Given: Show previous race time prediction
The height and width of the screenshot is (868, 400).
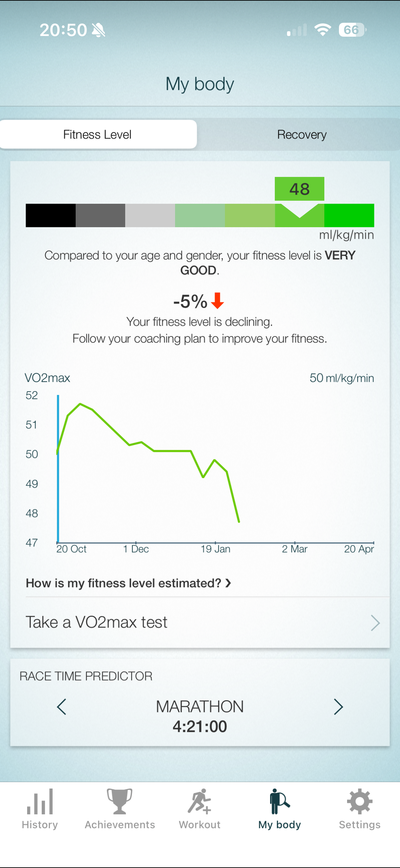Looking at the screenshot, I should click(62, 707).
